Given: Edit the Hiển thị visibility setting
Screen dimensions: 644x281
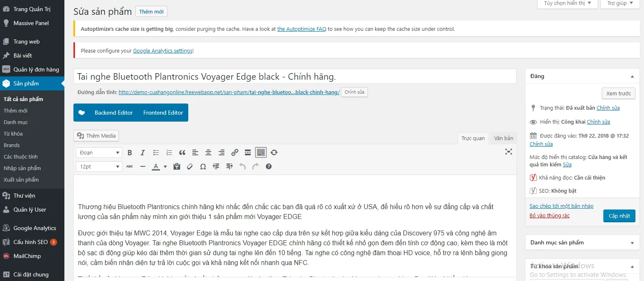Looking at the screenshot, I should pos(598,122).
